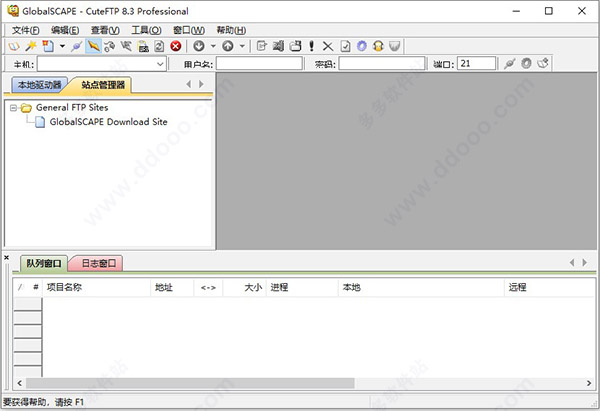Click the Upload arrow icon
The image size is (600, 411).
point(228,46)
